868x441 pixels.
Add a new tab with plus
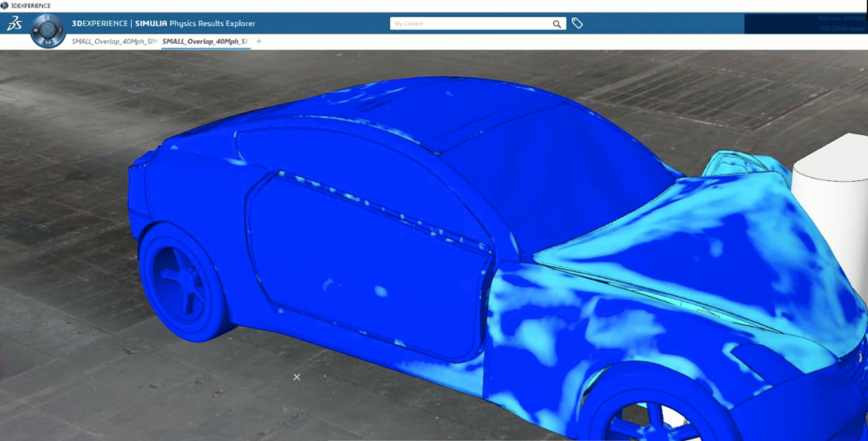[x=259, y=41]
